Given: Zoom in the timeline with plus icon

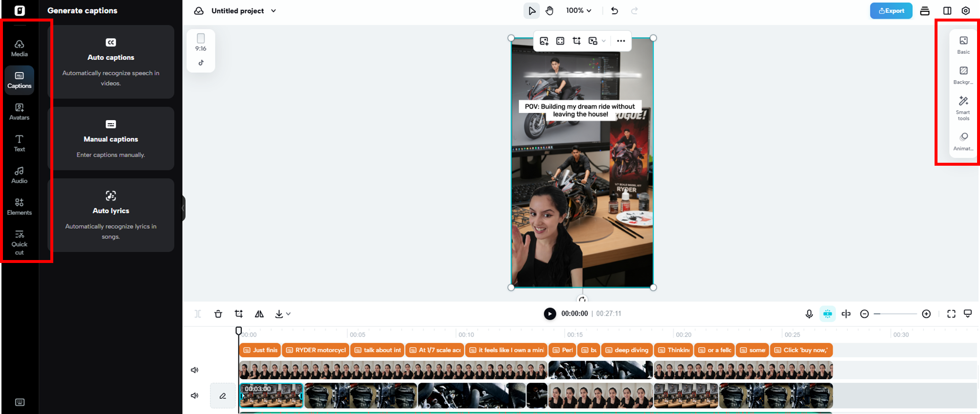Looking at the screenshot, I should coord(926,314).
